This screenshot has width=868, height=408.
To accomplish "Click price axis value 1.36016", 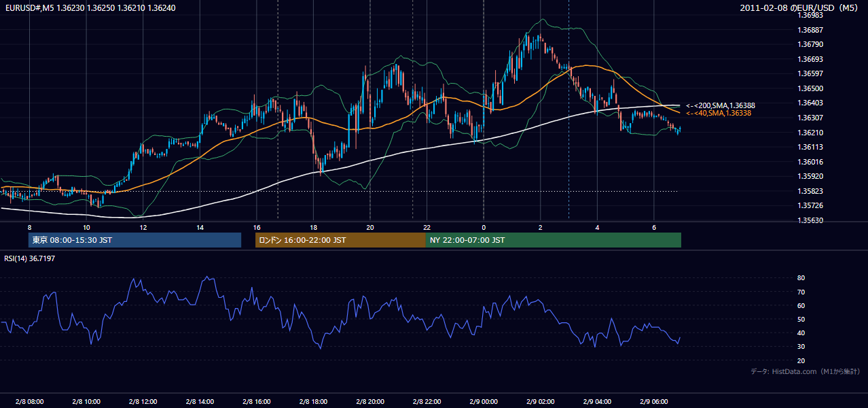I will coord(810,162).
